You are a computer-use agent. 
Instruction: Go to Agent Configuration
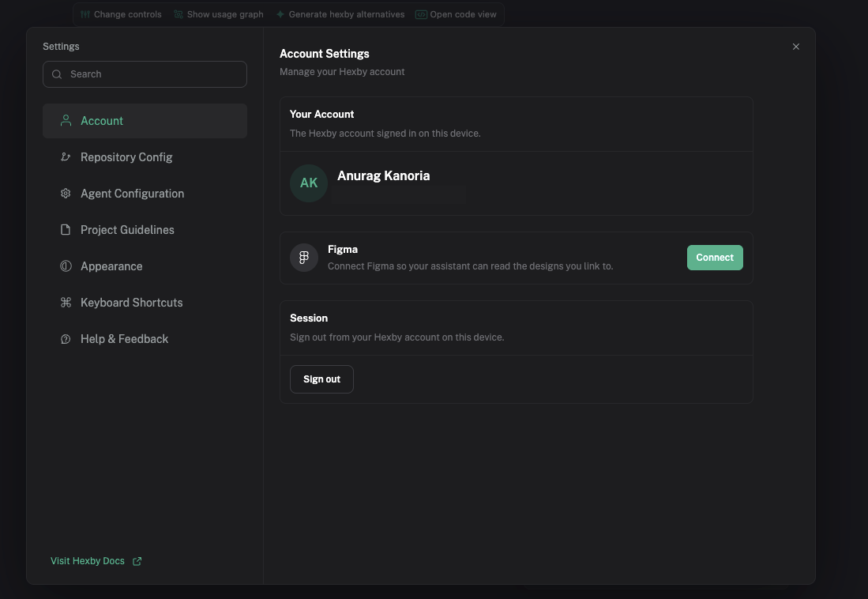click(x=145, y=194)
